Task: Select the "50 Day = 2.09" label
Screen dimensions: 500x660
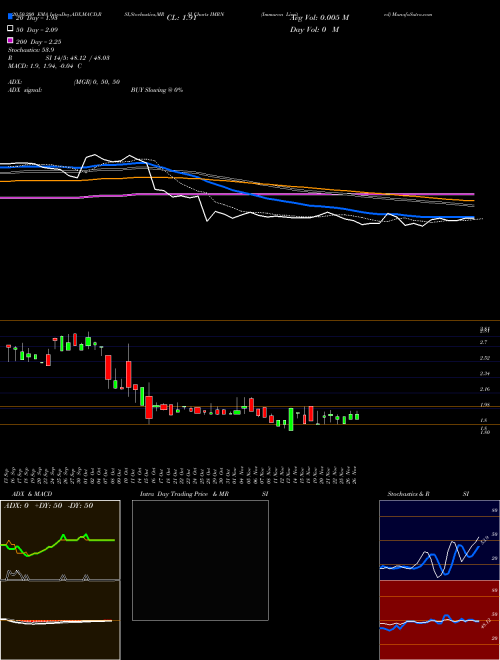Action: 37,29
